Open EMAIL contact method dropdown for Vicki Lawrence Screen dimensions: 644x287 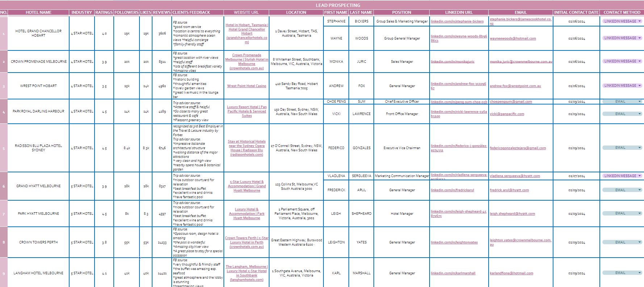[640, 114]
